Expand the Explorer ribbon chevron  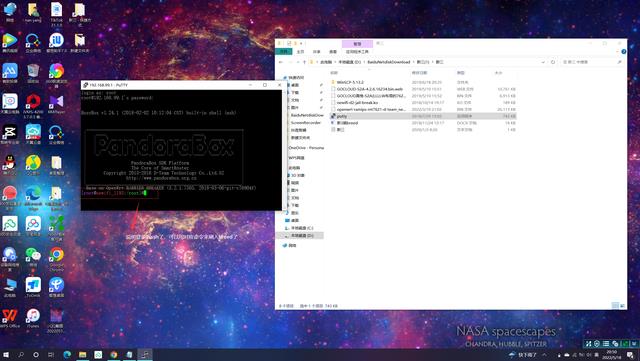click(x=618, y=51)
